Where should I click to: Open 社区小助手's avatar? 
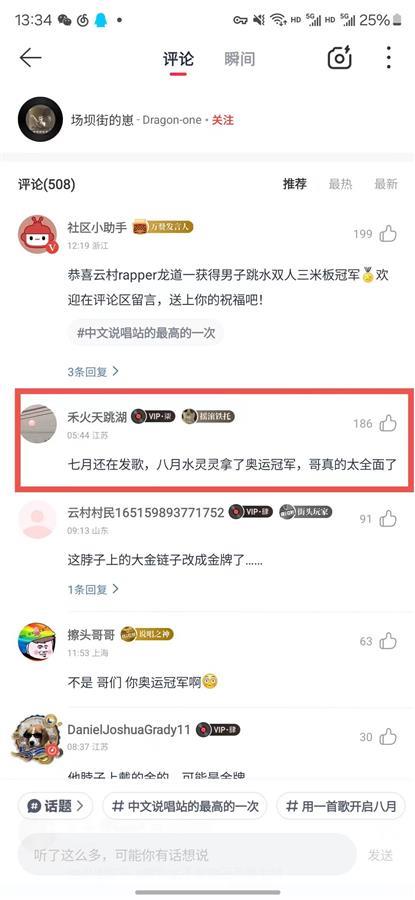coord(38,235)
